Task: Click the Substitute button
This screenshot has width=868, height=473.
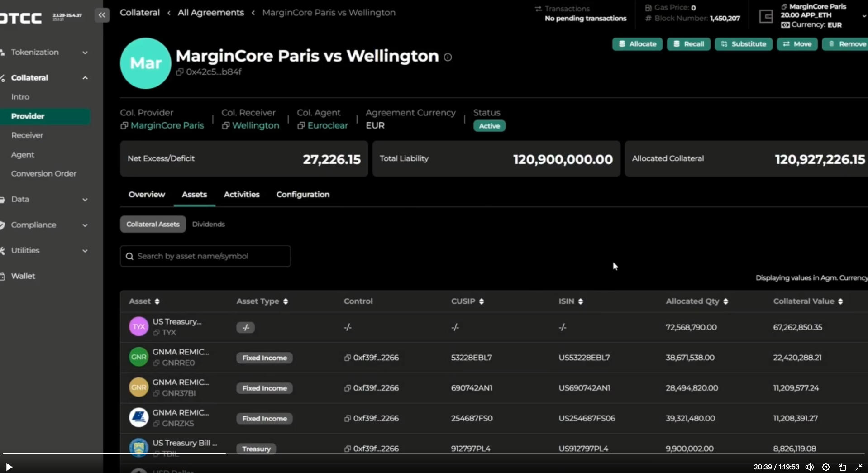Action: click(743, 44)
